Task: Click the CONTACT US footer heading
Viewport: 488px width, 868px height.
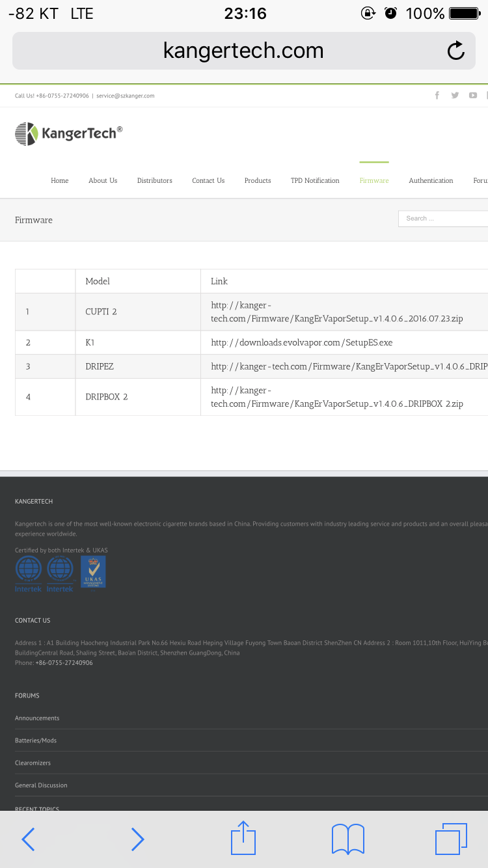Action: [33, 620]
